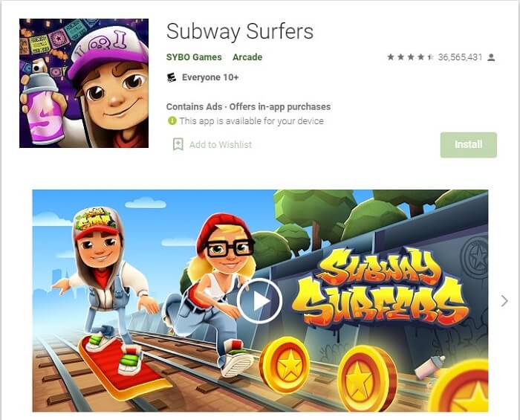520x420 pixels.
Task: Open the Arcade category link
Action: pyautogui.click(x=247, y=57)
